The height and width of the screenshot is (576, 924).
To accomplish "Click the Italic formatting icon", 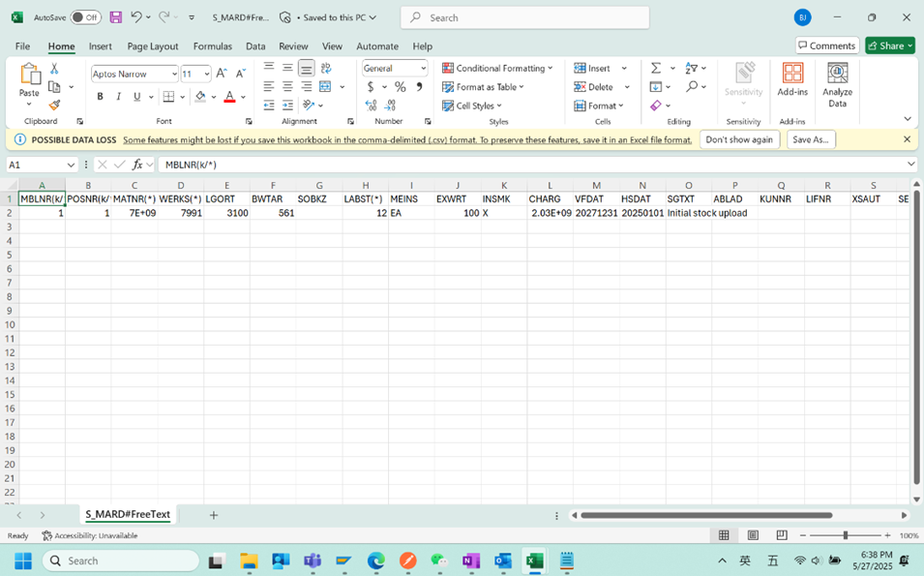I will (118, 97).
